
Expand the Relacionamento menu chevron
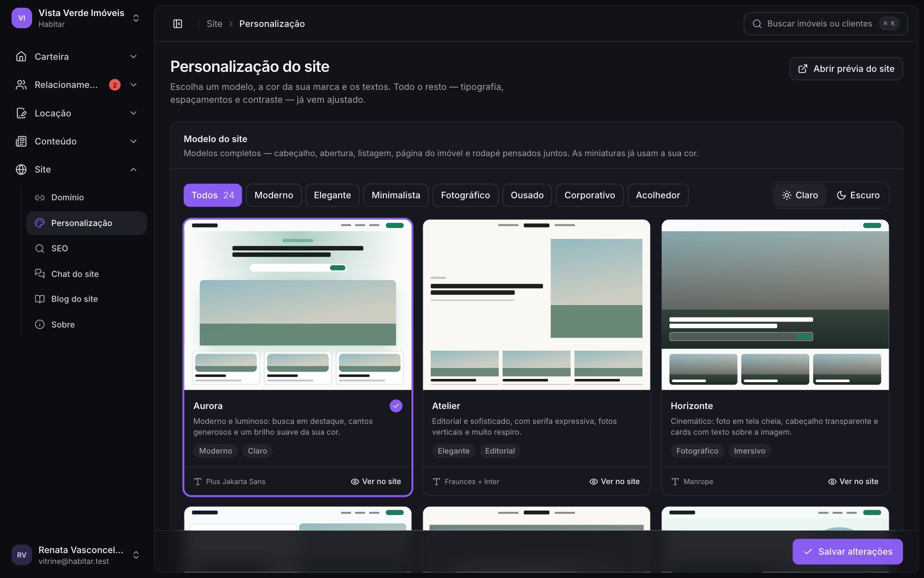tap(134, 85)
